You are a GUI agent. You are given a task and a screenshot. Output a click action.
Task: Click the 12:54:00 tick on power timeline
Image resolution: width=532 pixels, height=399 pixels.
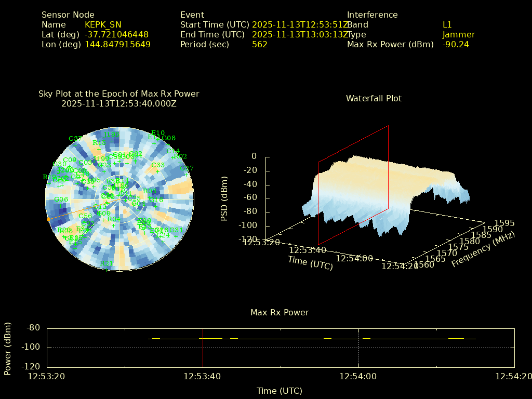pos(358,376)
